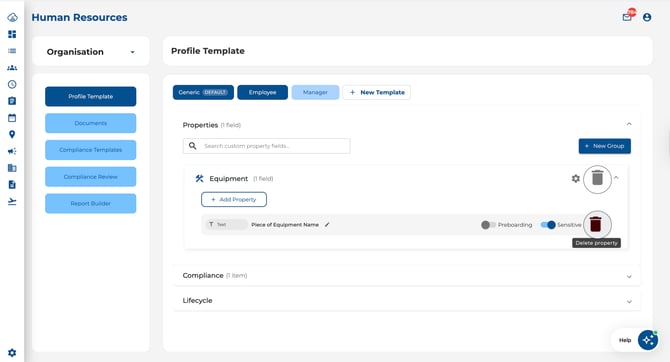Select the Generic default template tab
The image size is (670, 362).
pyautogui.click(x=203, y=92)
